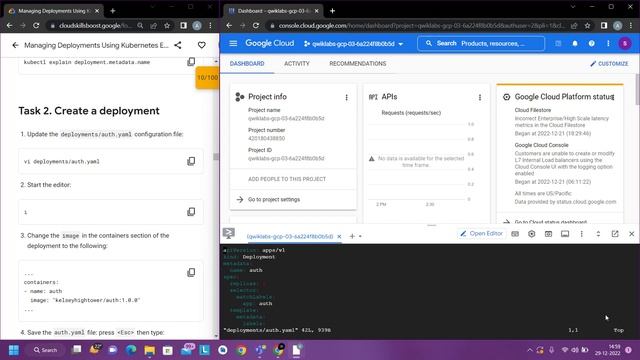This screenshot has height=360, width=640.
Task: Click the Google Cloud logo
Action: tap(269, 43)
